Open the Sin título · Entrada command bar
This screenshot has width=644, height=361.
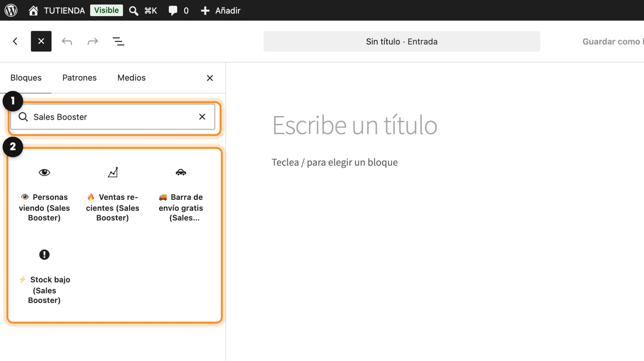tap(402, 41)
